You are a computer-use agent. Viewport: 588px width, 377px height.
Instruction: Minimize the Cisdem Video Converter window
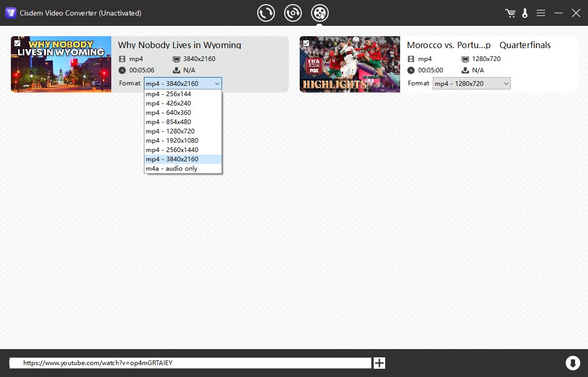coord(558,13)
